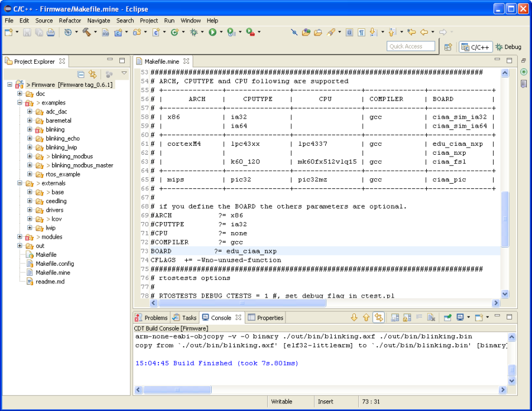Toggle Show Whitespace Characters pilcrow icon
The image size is (532, 411).
362,32
